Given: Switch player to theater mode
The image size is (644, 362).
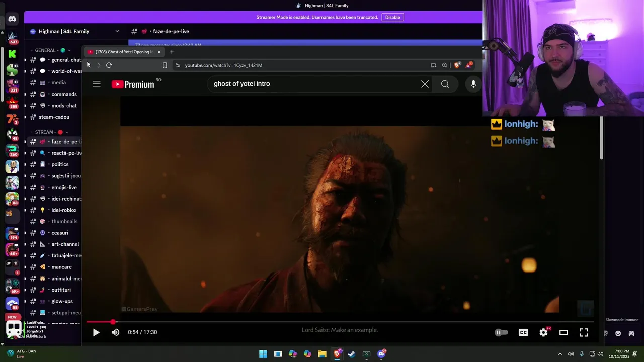Looking at the screenshot, I should point(563,332).
